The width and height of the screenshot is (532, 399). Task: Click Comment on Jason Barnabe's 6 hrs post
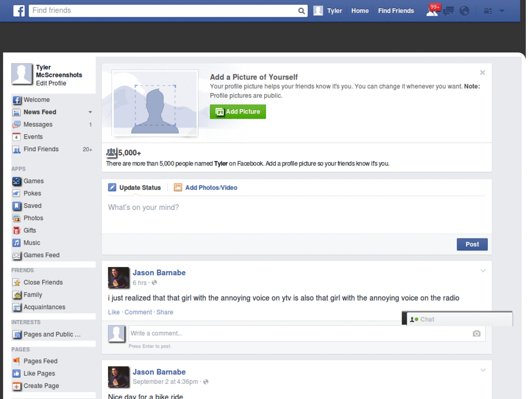point(138,312)
